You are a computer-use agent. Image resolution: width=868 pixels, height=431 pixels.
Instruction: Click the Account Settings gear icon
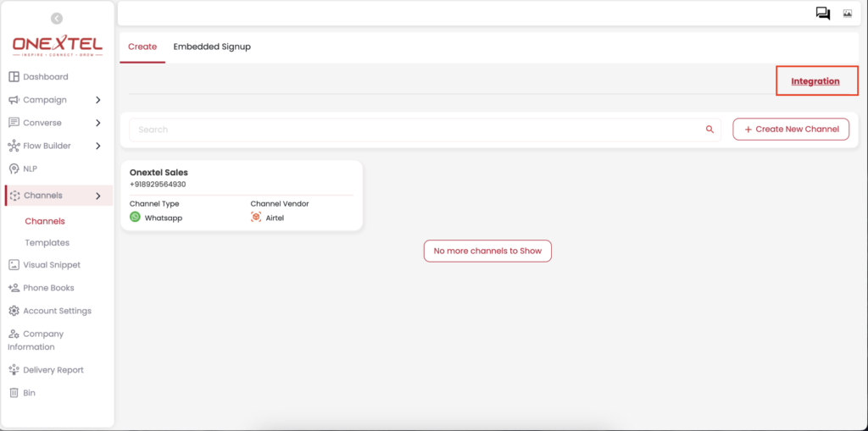14,311
